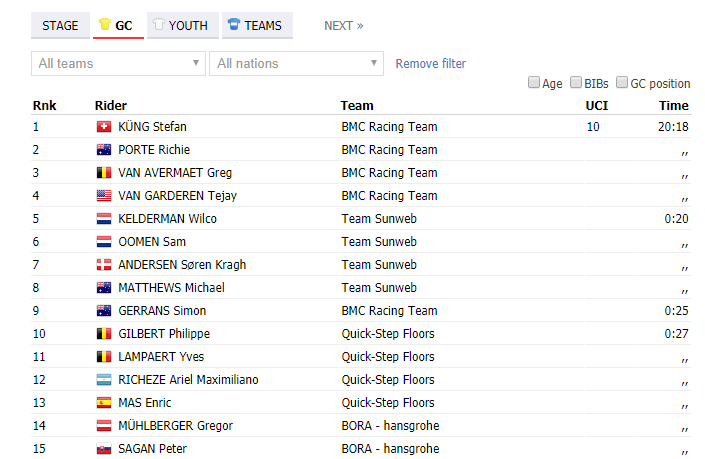
Task: Click the Slovak flag beside SAGAN Peter
Action: coord(104,449)
